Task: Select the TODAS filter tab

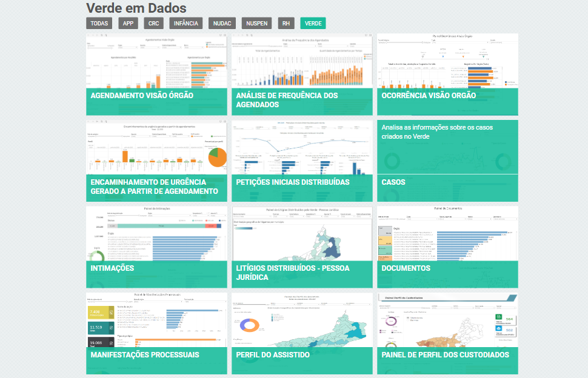Action: (99, 24)
